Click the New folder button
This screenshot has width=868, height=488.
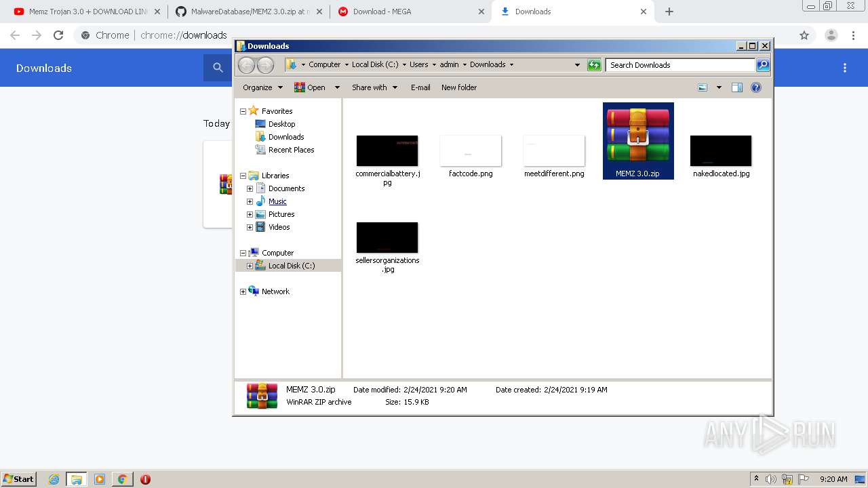pos(459,87)
